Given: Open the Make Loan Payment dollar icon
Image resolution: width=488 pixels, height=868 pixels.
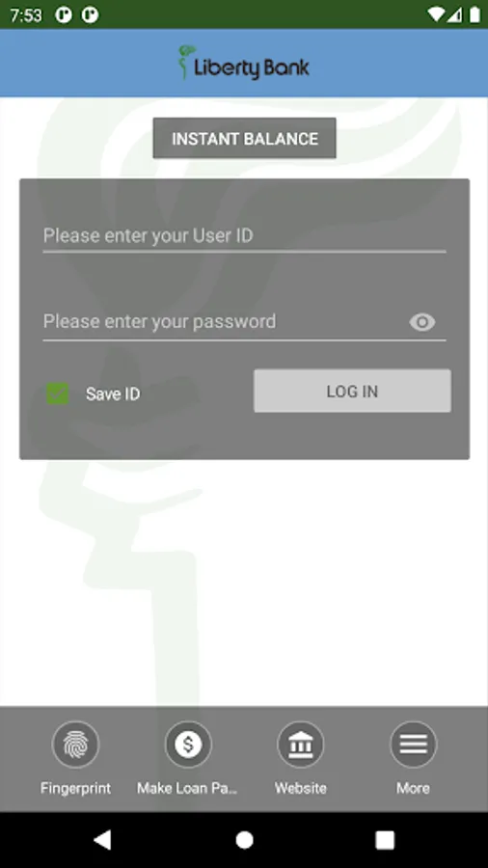Looking at the screenshot, I should (x=189, y=745).
